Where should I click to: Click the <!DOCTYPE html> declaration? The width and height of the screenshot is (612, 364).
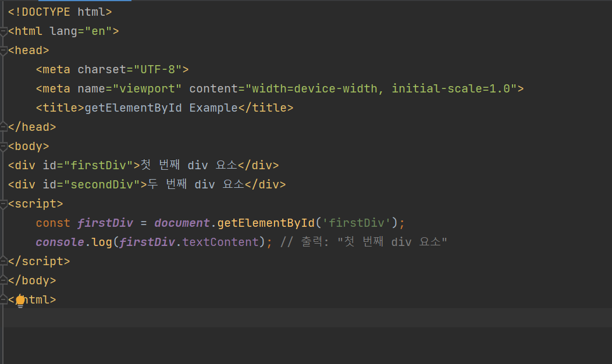coord(60,12)
